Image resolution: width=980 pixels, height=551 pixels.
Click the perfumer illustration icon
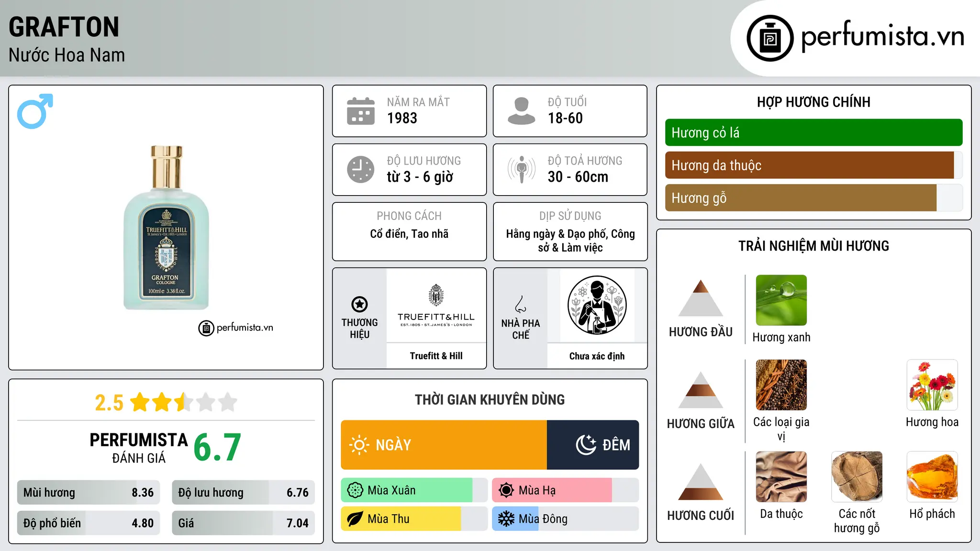tap(597, 305)
